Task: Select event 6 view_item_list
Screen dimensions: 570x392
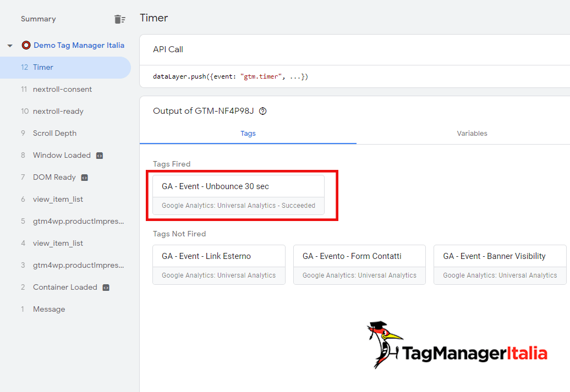Action: pyautogui.click(x=65, y=200)
